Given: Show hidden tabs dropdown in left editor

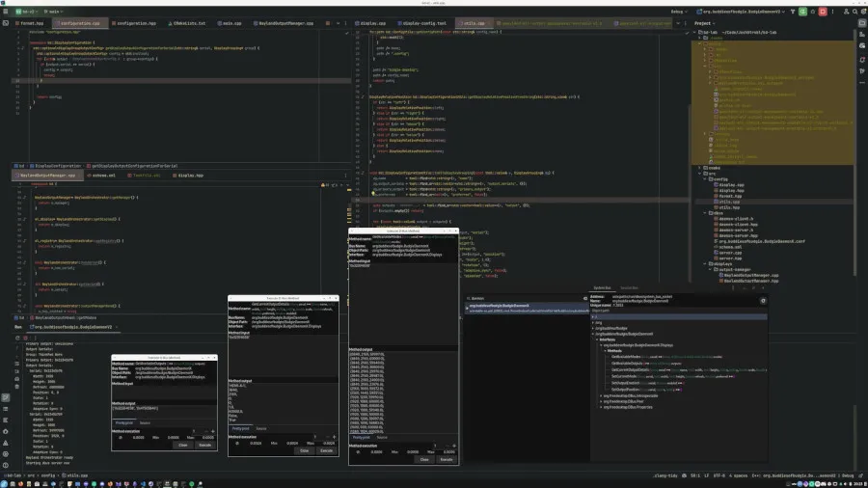Looking at the screenshot, I should coord(338,23).
